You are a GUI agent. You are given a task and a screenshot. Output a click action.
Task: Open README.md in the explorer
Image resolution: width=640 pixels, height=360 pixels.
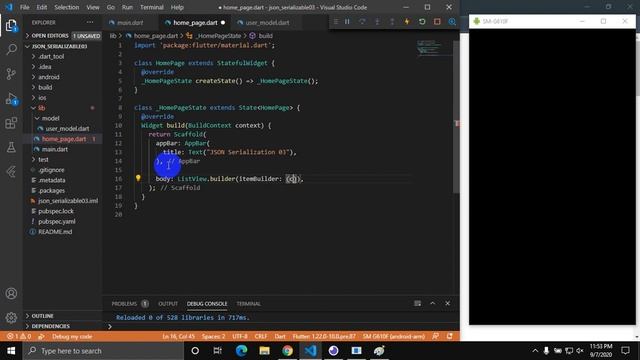point(62,232)
